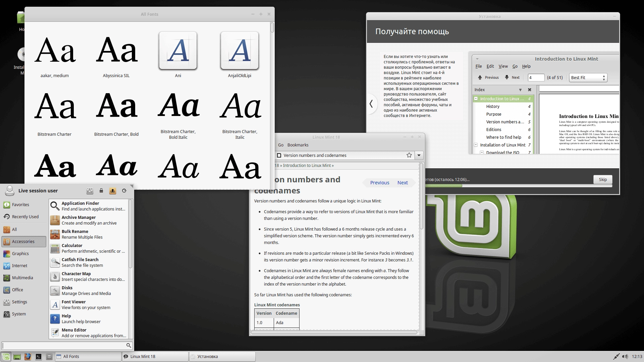The height and width of the screenshot is (362, 644).
Task: Launch Bulk Rename
Action: tap(89, 234)
